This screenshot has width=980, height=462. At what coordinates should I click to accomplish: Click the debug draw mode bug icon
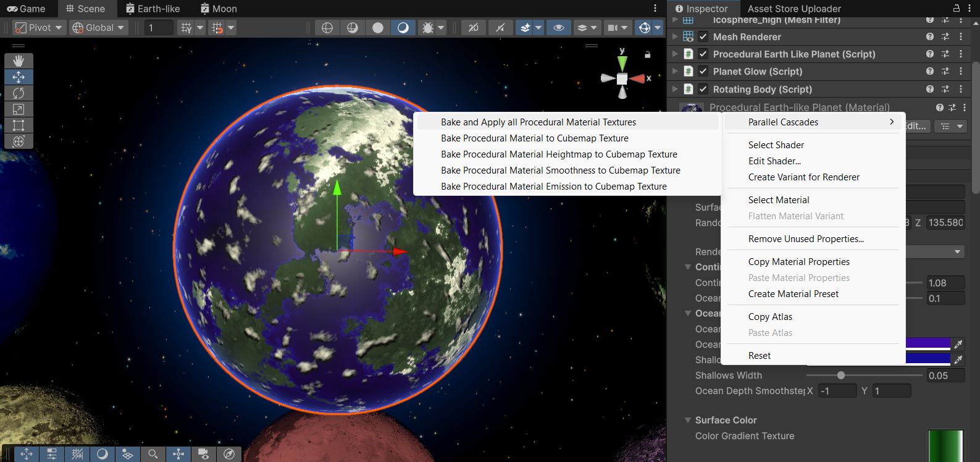pyautogui.click(x=427, y=28)
